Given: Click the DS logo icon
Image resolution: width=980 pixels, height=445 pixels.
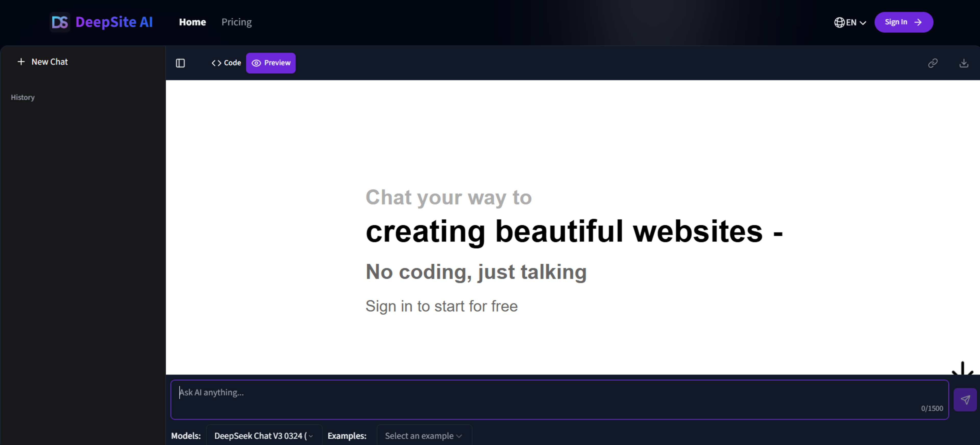Looking at the screenshot, I should coord(60,22).
